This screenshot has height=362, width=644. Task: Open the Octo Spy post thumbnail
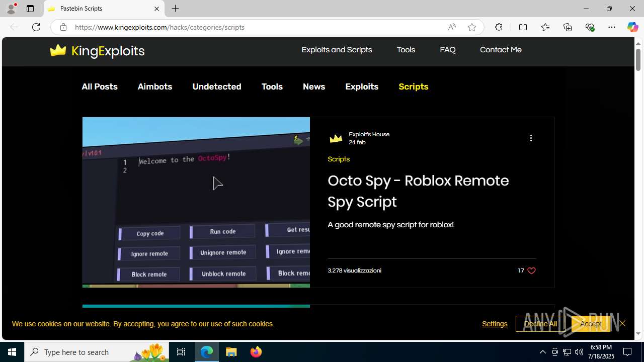[196, 202]
